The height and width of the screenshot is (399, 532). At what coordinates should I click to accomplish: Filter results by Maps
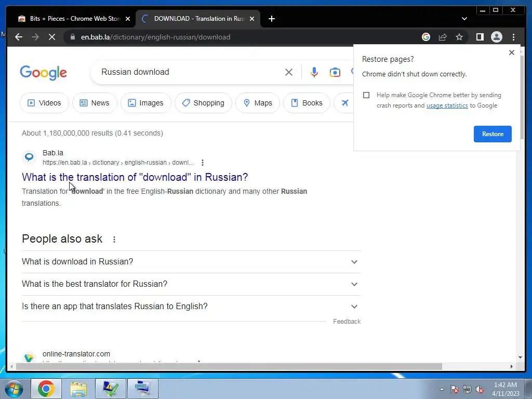coord(258,103)
